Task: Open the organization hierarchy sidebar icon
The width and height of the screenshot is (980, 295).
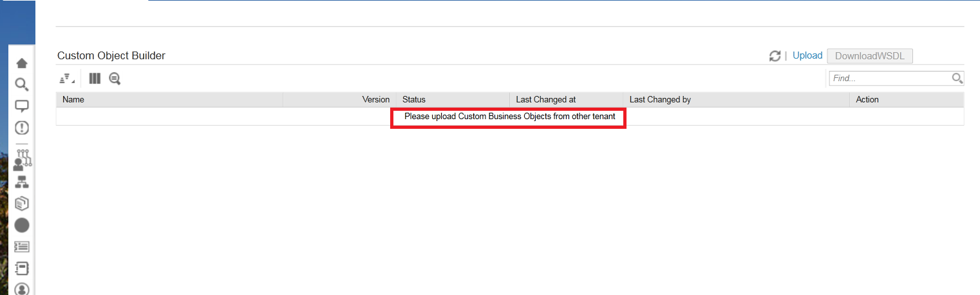Action: click(x=22, y=182)
